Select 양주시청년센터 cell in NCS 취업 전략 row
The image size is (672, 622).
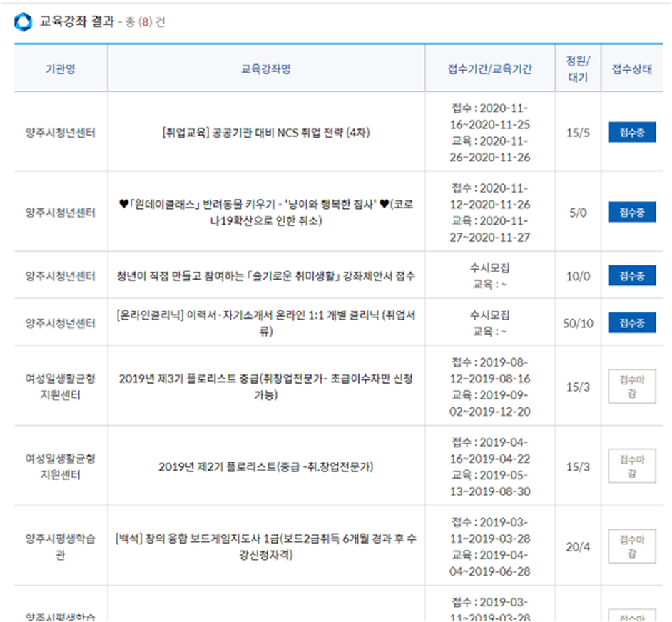(x=61, y=133)
